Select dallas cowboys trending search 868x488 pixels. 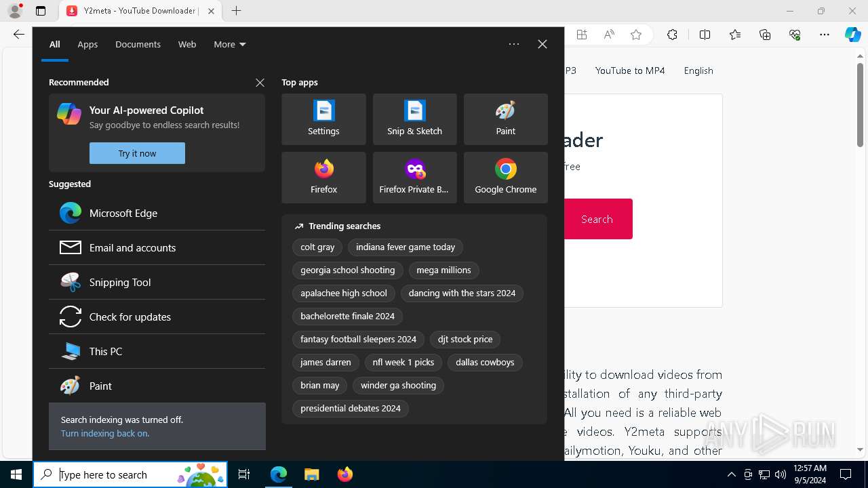(485, 363)
